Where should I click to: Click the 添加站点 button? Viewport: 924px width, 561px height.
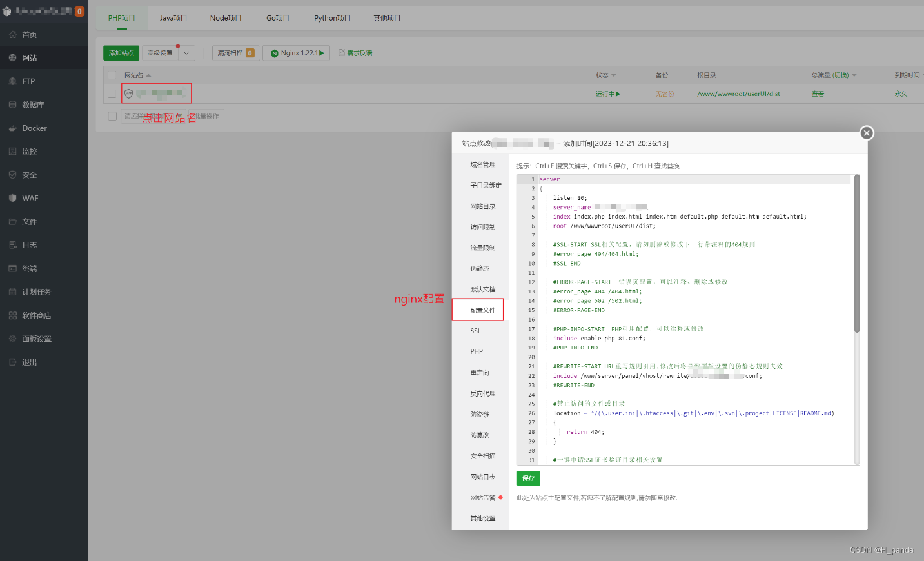coord(121,53)
